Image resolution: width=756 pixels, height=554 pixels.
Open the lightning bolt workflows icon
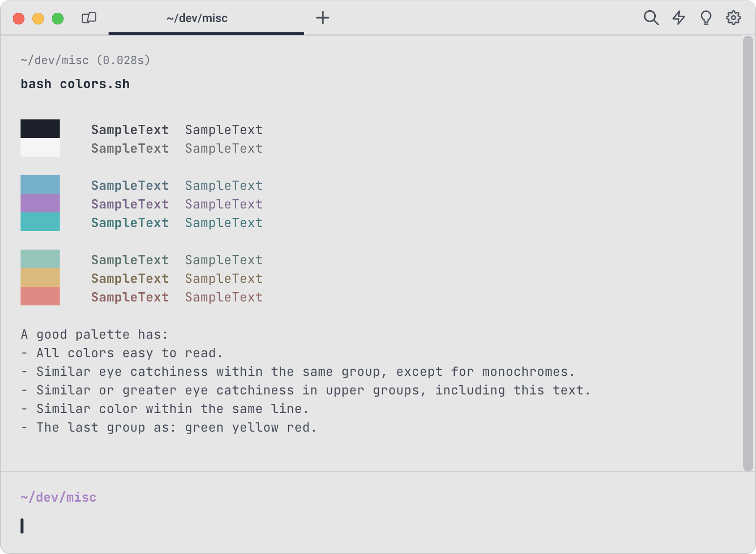click(x=679, y=18)
